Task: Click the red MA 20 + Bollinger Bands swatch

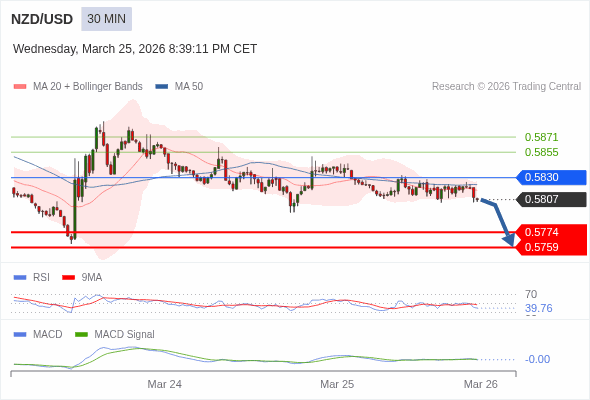Action: (x=20, y=87)
